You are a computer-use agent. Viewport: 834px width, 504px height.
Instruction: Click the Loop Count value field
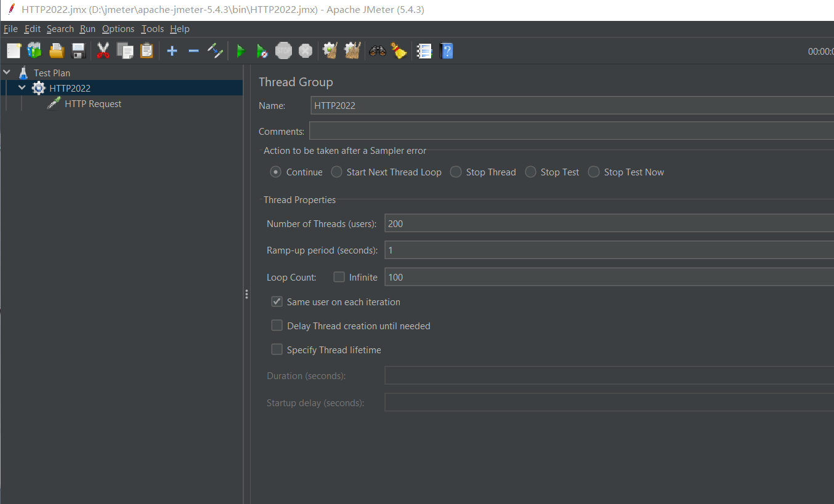(609, 277)
